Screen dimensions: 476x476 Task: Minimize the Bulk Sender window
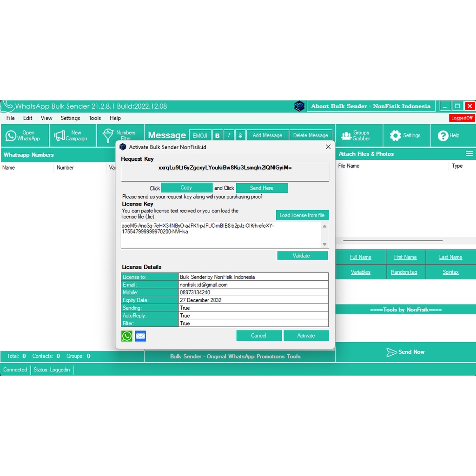[445, 106]
